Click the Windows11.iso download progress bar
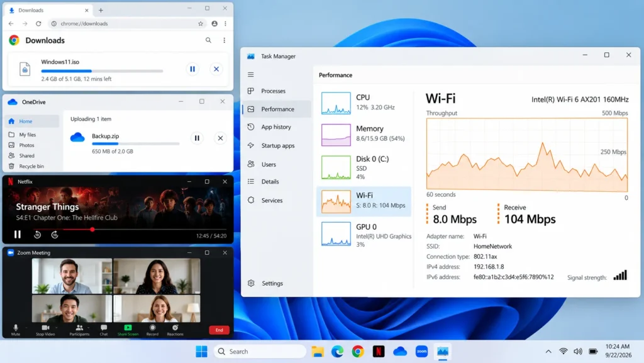The height and width of the screenshot is (363, 644). tap(102, 71)
